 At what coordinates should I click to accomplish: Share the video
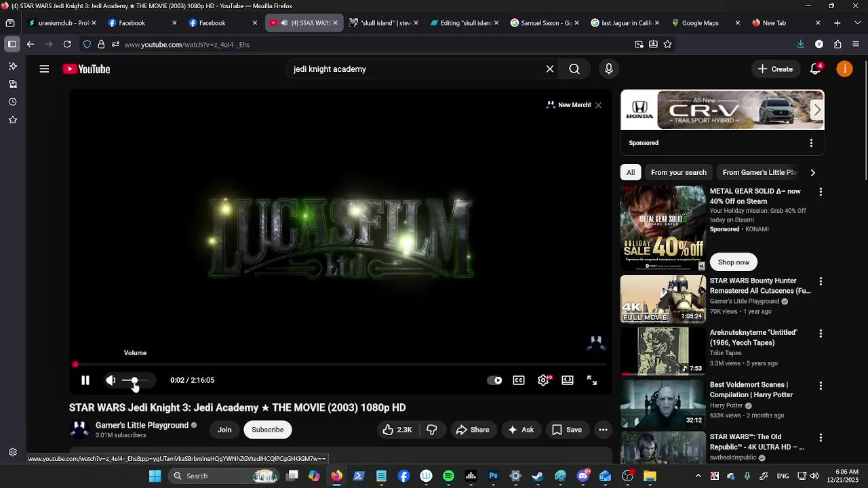pos(472,430)
